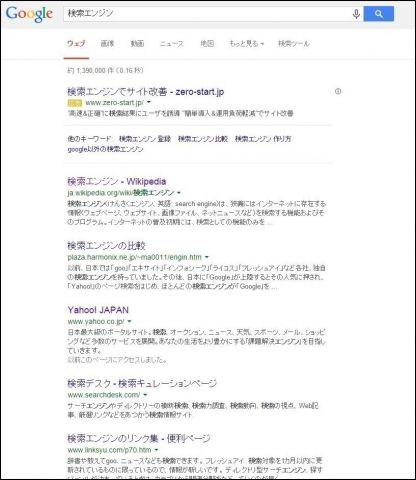
Task: Click the blue search magnifier button
Action: 379,14
